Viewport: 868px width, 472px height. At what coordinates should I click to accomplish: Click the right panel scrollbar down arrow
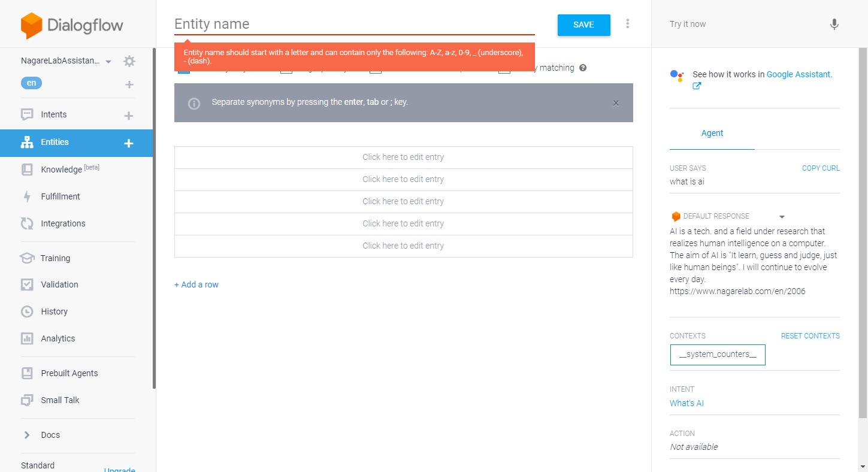click(863, 466)
